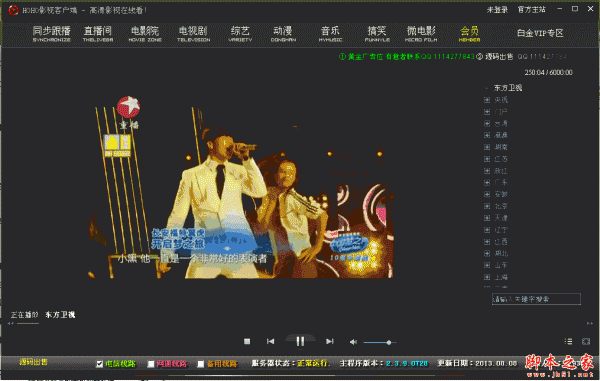Click the left scroll arrow under 正在播放
The width and height of the screenshot is (600, 381).
pos(11,324)
